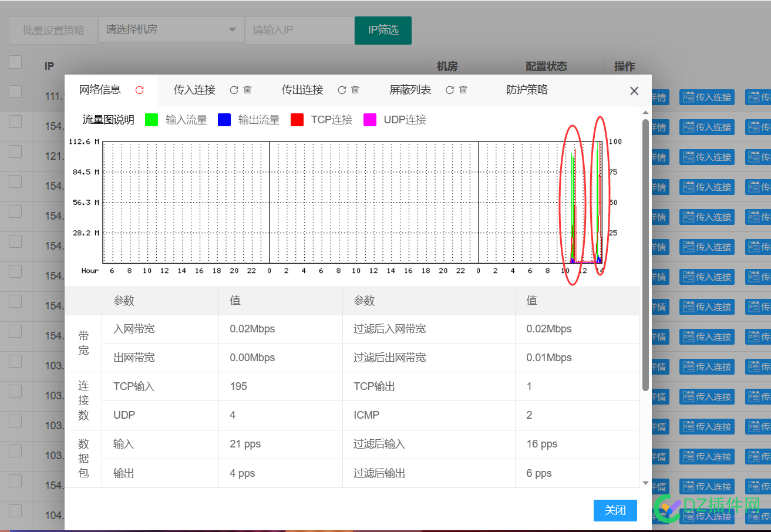Screen dimensions: 771x532
Task: Switch to 网络信息 tab
Action: (x=100, y=90)
